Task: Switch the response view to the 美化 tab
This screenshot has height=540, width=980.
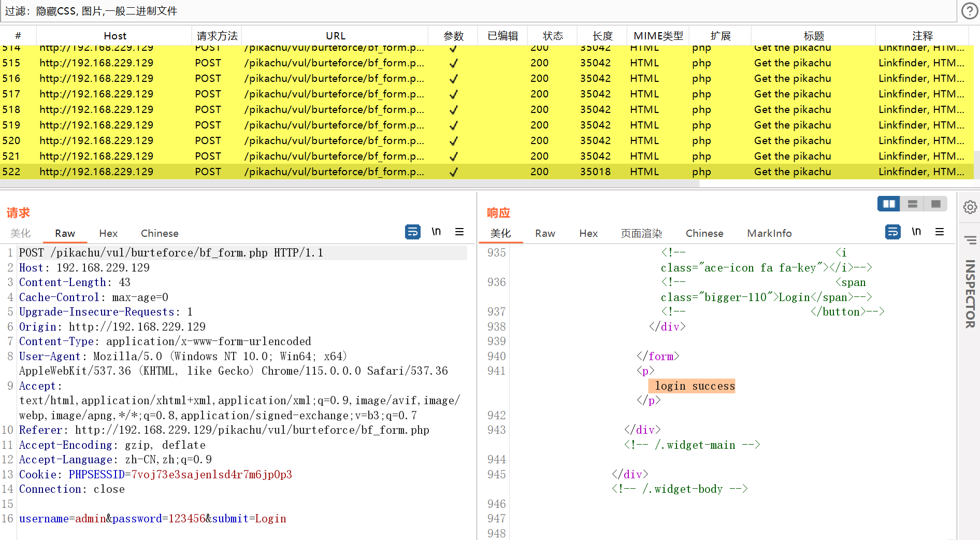Action: tap(500, 233)
